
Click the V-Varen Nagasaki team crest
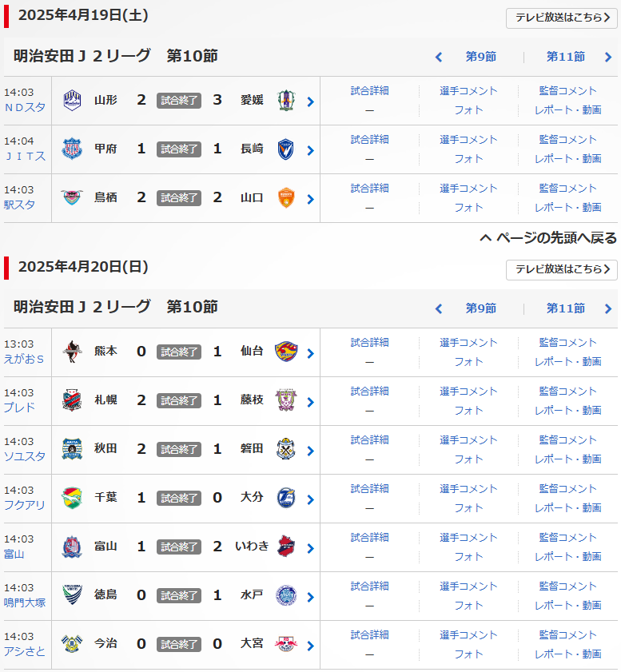coord(285,149)
